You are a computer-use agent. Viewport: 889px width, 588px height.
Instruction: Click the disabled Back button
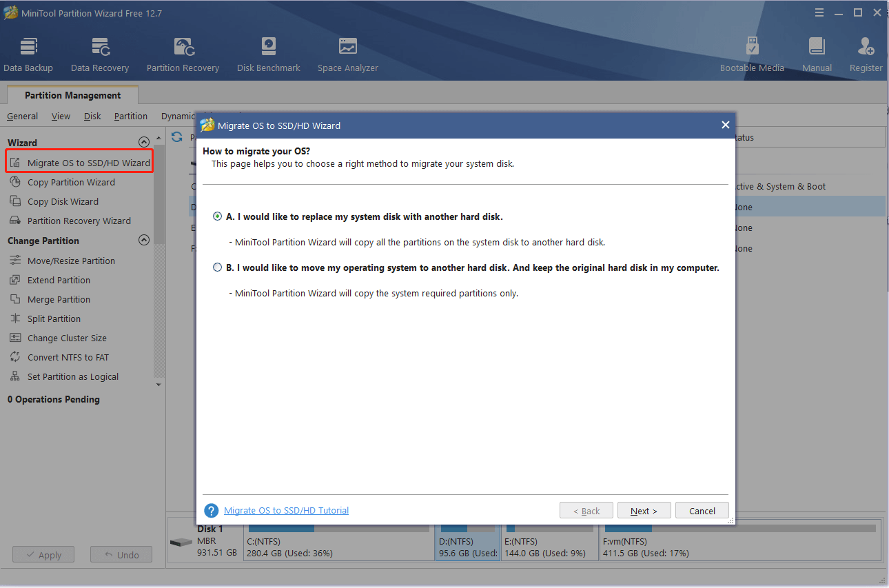point(586,511)
